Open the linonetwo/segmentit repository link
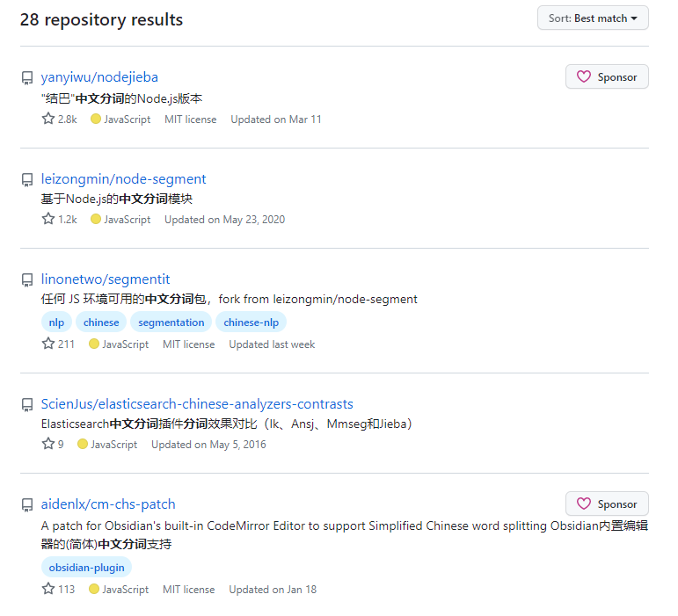Image resolution: width=678 pixels, height=616 pixels. [106, 279]
